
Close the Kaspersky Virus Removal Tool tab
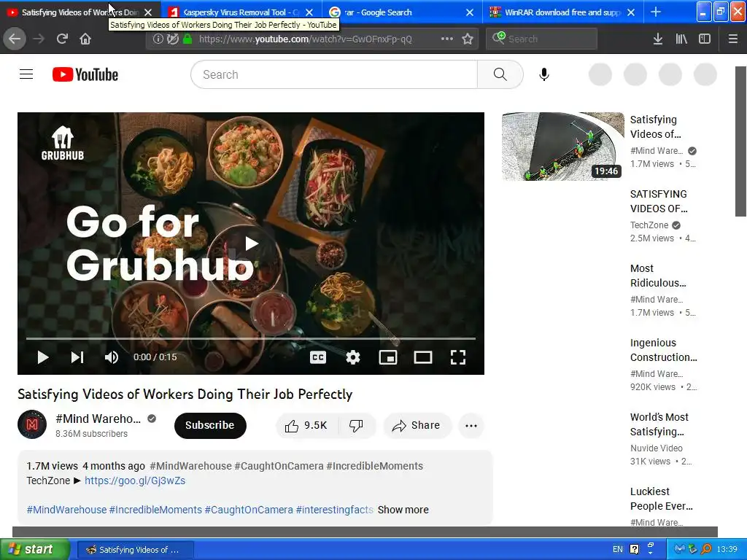click(309, 12)
